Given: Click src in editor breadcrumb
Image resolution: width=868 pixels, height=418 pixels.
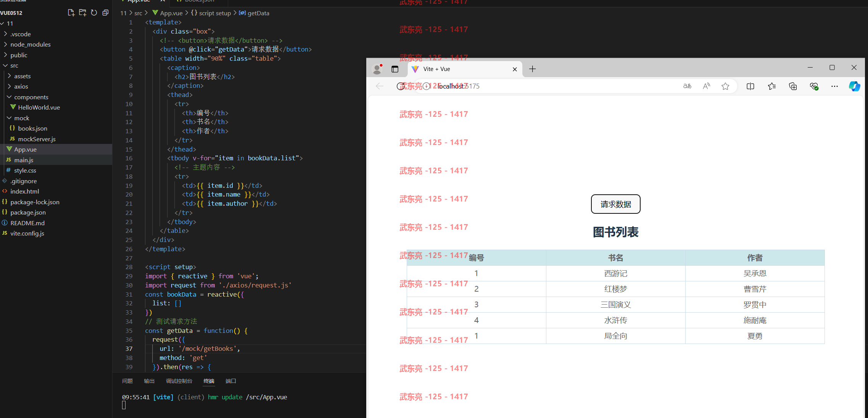Looking at the screenshot, I should coord(138,13).
